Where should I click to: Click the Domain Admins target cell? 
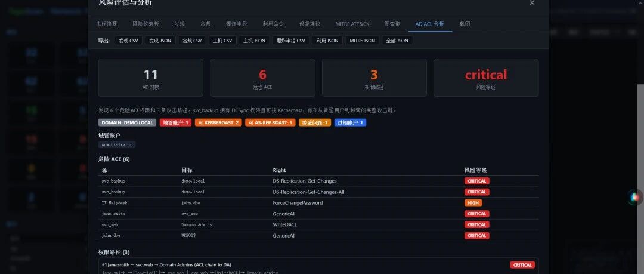pyautogui.click(x=197, y=224)
